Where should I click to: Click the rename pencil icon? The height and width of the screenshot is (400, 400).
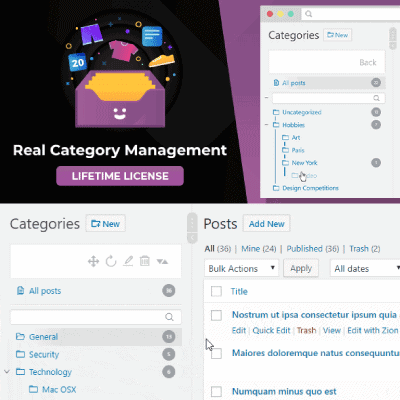(x=128, y=261)
